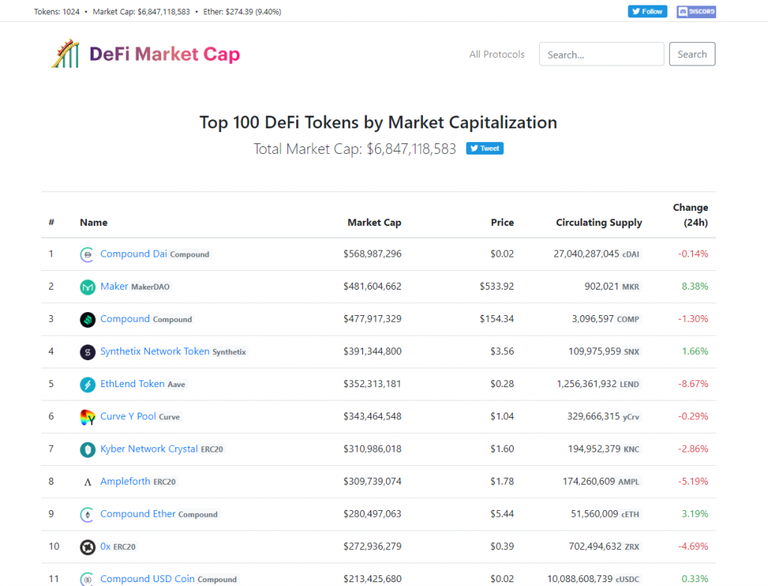Click the Ampleforth lambda icon
Screen dimensions: 768x586
(87, 482)
